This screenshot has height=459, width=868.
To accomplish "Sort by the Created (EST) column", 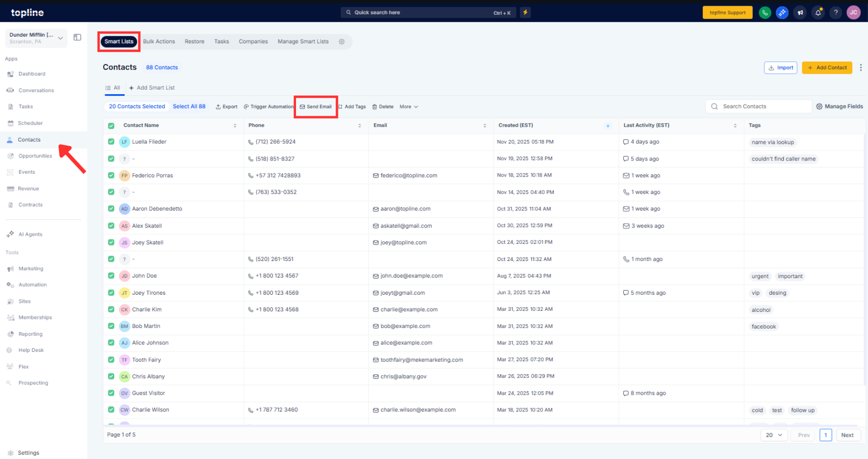I will click(x=608, y=126).
